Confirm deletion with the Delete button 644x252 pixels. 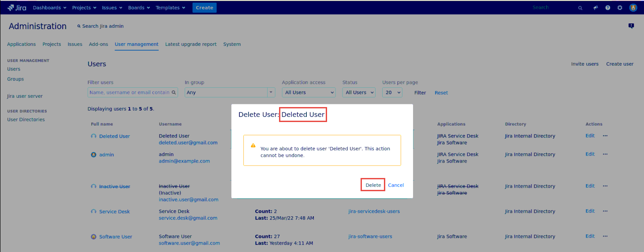point(373,185)
